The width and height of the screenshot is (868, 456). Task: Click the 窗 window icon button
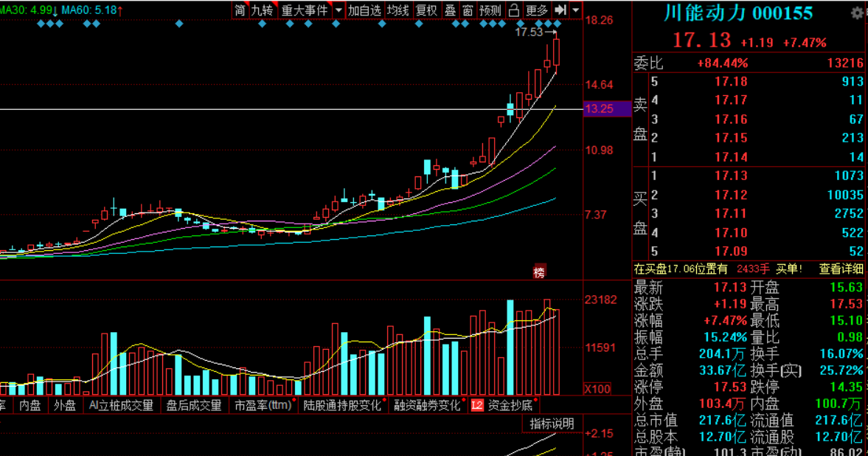point(468,10)
